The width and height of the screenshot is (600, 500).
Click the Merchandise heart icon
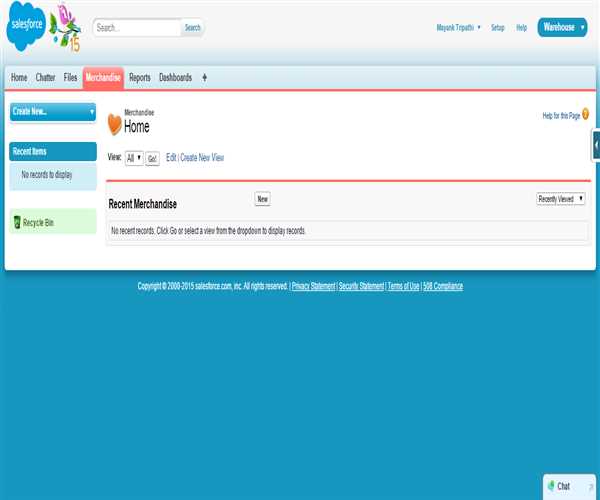[114, 124]
